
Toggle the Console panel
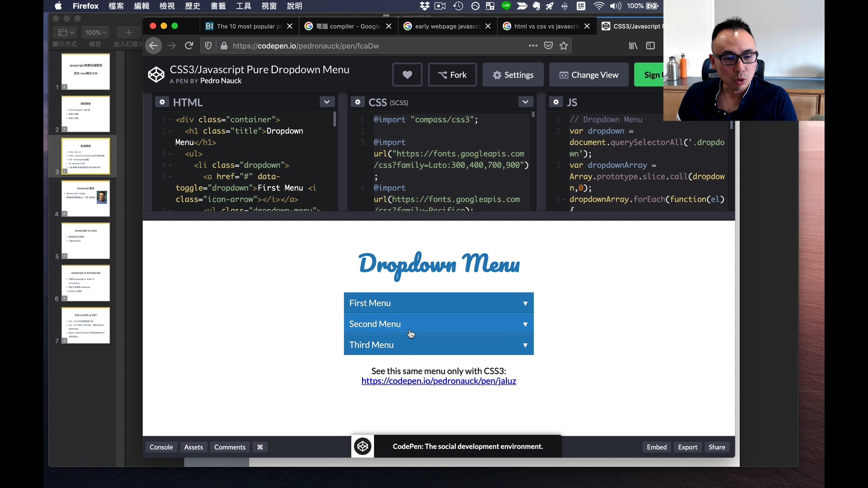pos(161,447)
